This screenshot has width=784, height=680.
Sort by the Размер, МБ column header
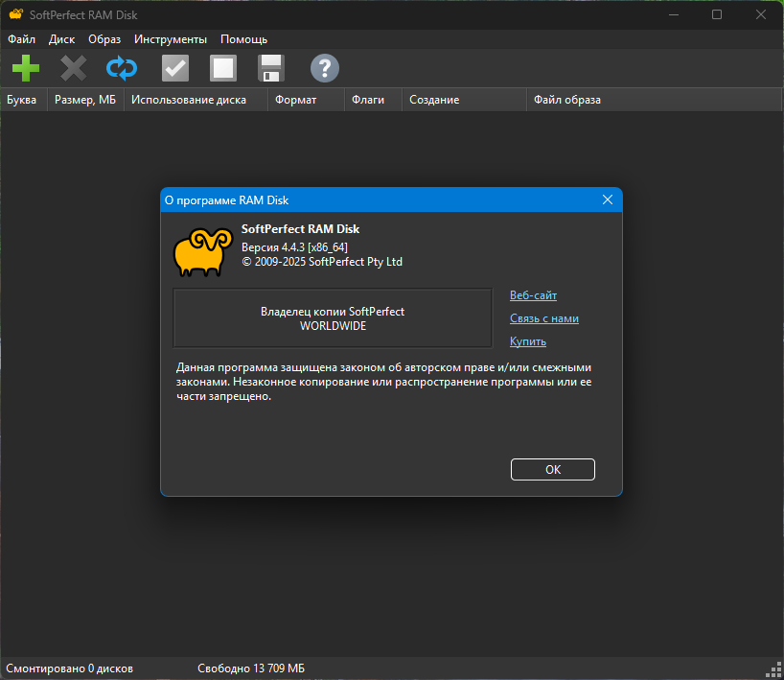pyautogui.click(x=85, y=100)
